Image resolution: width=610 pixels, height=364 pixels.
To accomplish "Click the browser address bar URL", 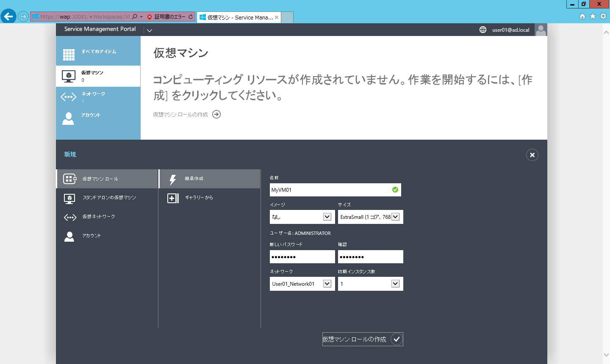I will [x=85, y=17].
